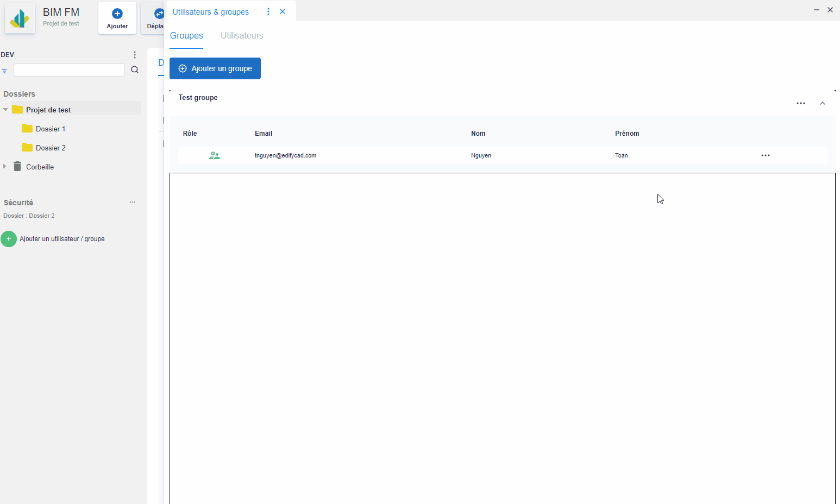Click green plus to add user/group
This screenshot has height=504, width=840.
pyautogui.click(x=9, y=239)
